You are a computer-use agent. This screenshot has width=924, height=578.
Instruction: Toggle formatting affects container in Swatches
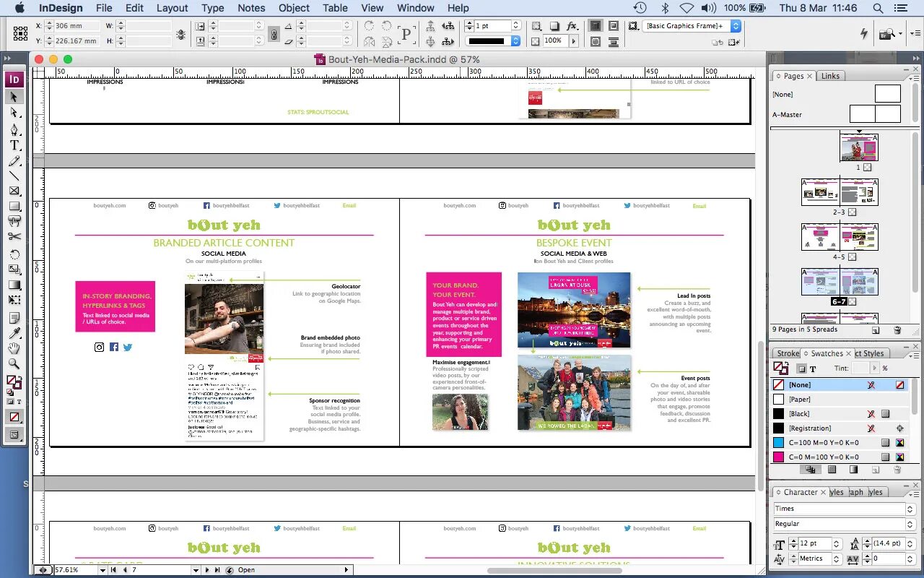click(801, 368)
